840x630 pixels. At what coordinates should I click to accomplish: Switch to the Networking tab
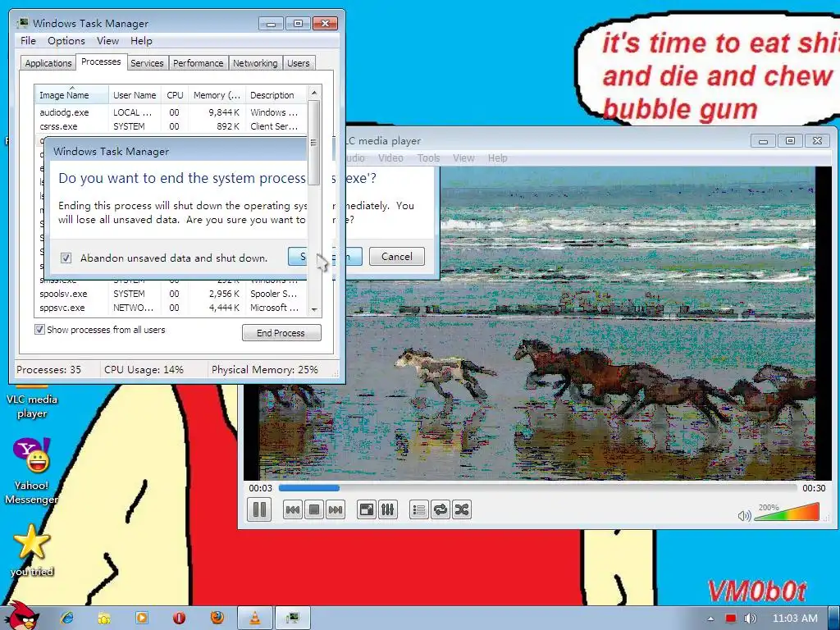(256, 63)
